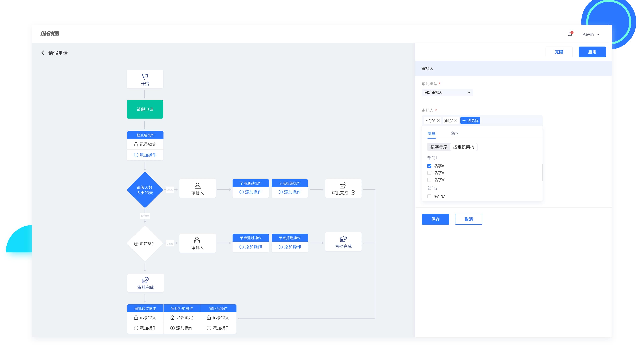
Task: Switch to the 角色 tab
Action: 455,133
